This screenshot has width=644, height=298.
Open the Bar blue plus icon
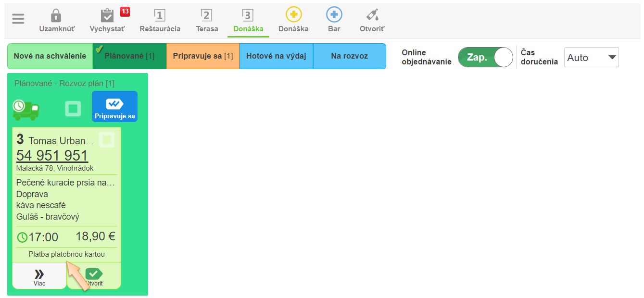[x=334, y=15]
